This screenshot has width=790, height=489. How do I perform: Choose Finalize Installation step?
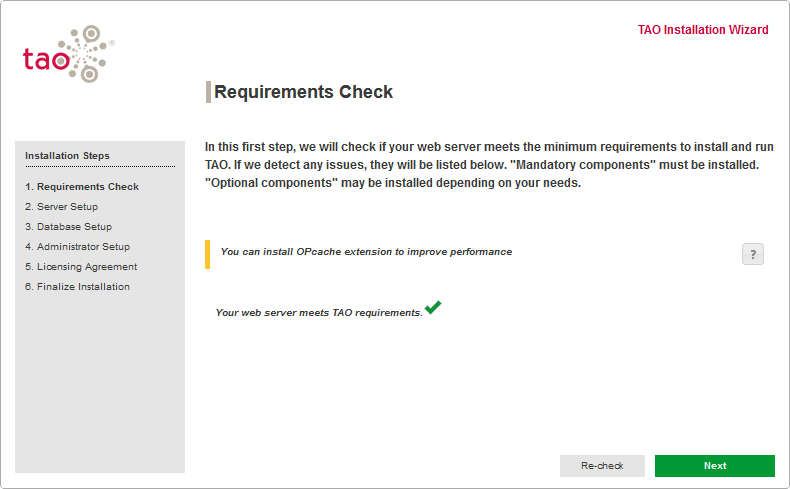click(x=77, y=287)
